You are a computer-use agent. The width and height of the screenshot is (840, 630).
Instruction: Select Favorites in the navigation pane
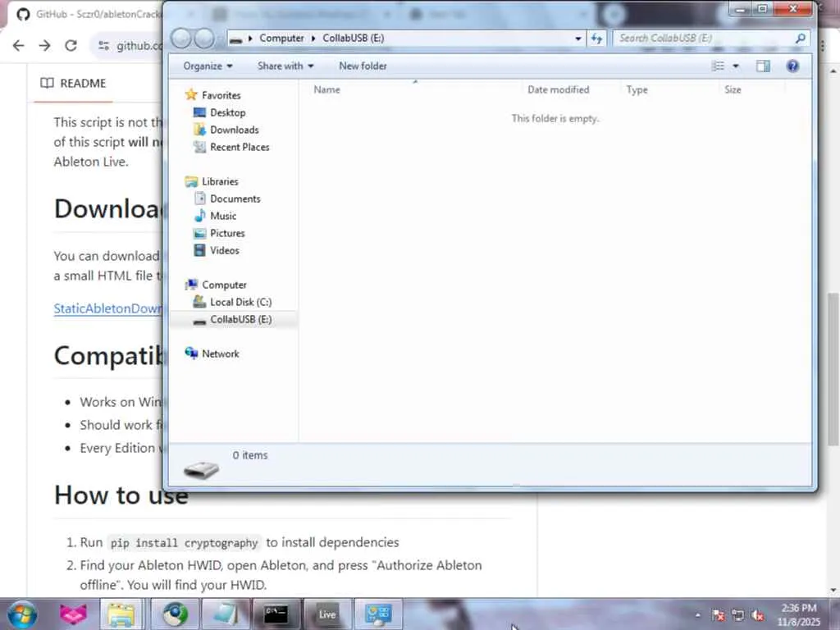(221, 95)
